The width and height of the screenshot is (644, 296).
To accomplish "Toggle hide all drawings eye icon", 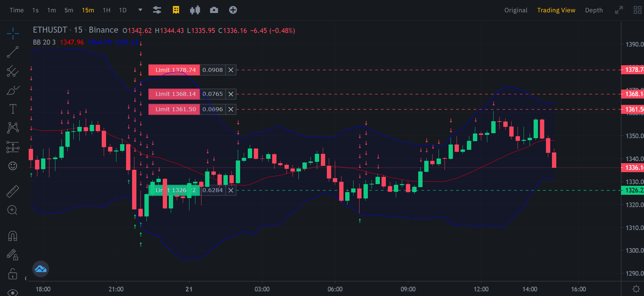I will pos(13,293).
